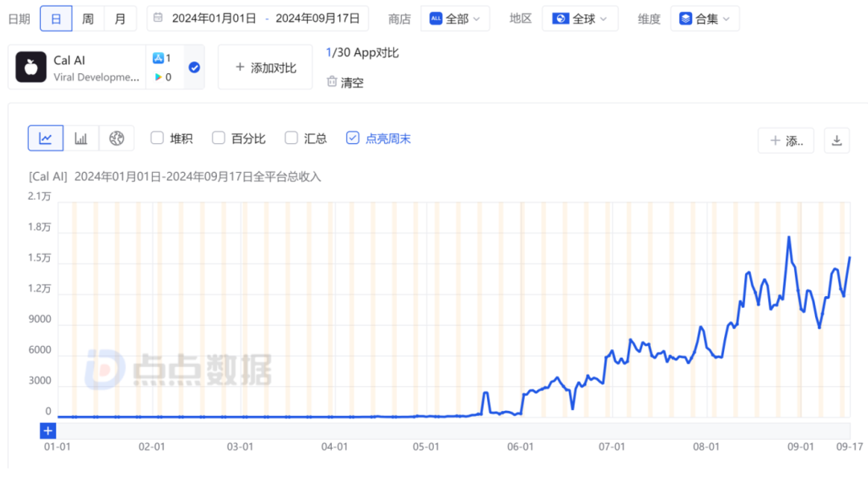Switch to the 周 date tab
Screen dimensions: 868x481
click(x=88, y=18)
